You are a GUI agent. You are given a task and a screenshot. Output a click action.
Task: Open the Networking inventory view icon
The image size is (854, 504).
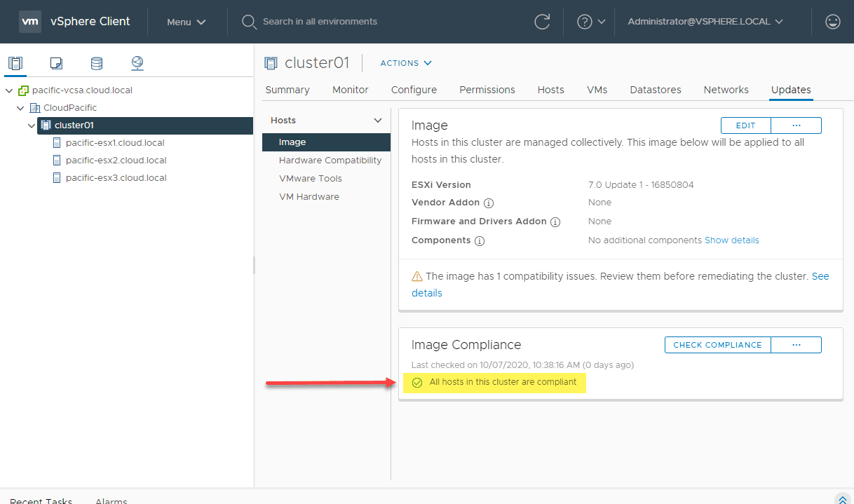137,64
